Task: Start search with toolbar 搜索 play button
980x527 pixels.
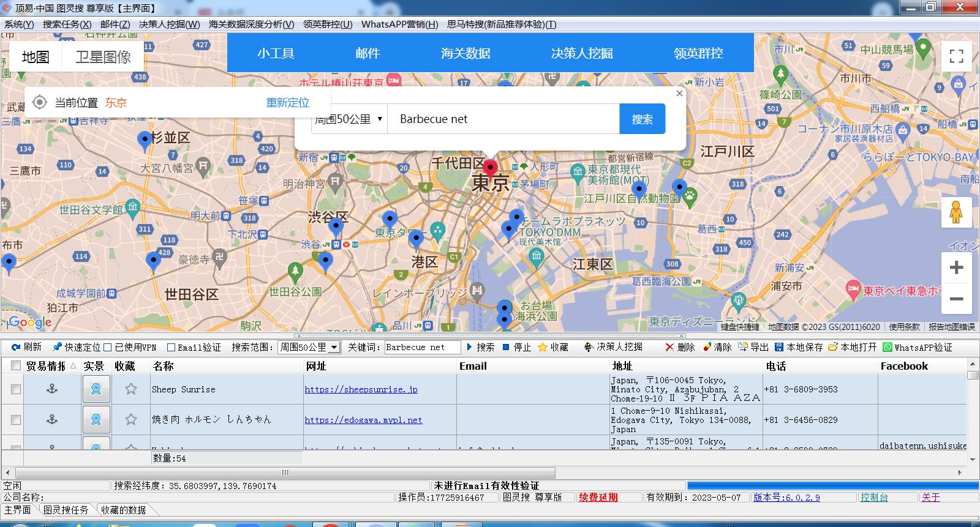Action: 480,347
